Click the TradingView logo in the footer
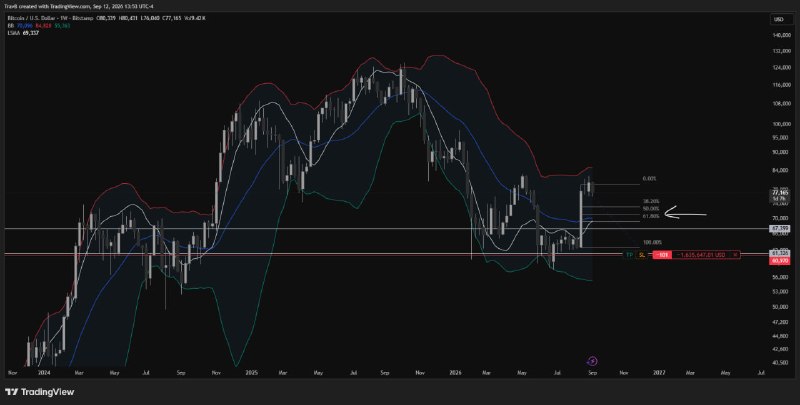Screen dimensions: 800x405 (40, 392)
